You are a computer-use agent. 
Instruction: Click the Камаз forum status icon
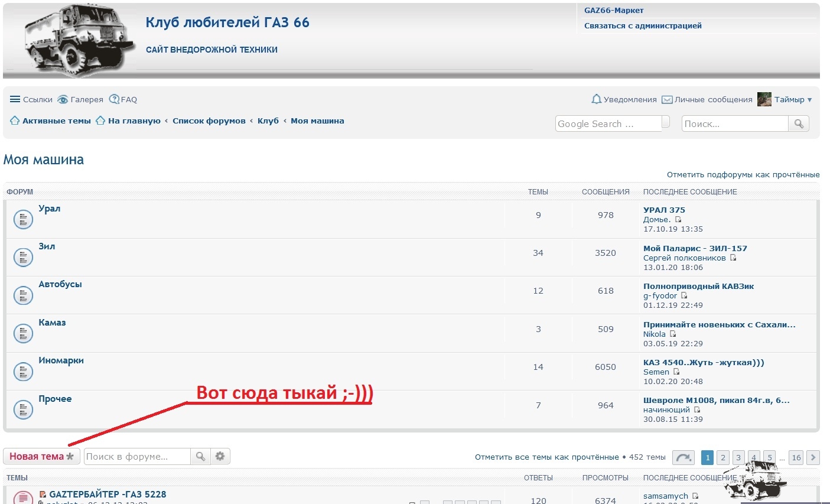[x=23, y=334]
